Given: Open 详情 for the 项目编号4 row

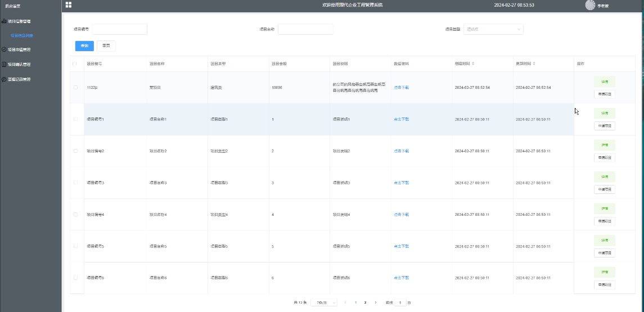Looking at the screenshot, I should [x=605, y=209].
